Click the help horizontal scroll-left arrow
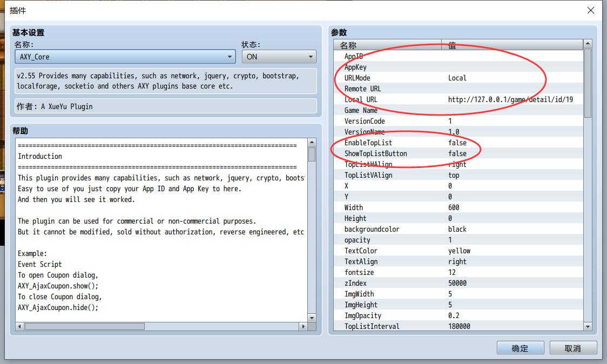Image resolution: width=607 pixels, height=364 pixels. tap(19, 326)
